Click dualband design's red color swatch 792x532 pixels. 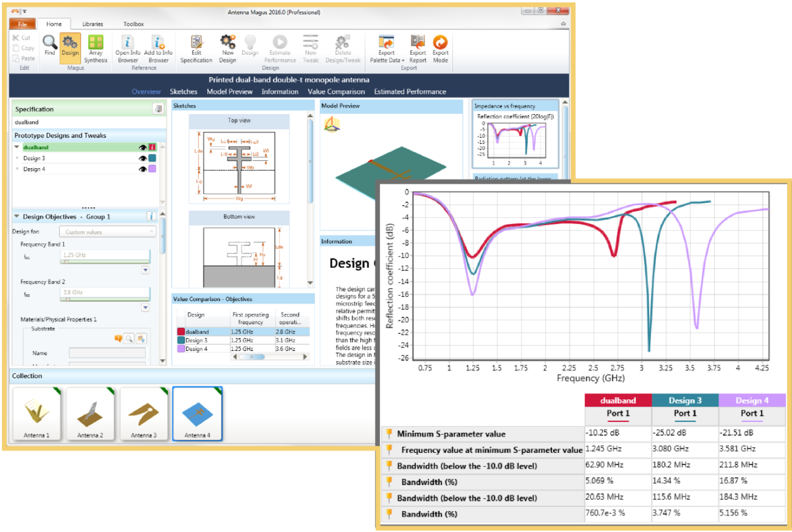click(152, 147)
